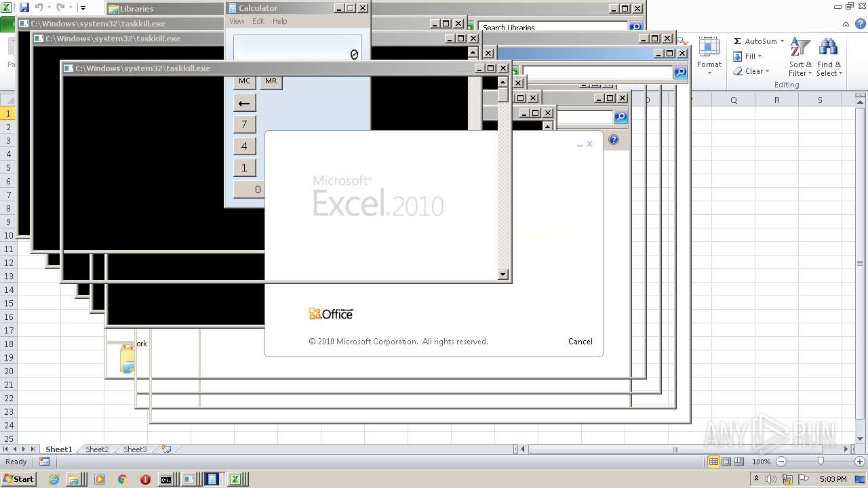Click the Insert Worksheet icon

coord(166,449)
